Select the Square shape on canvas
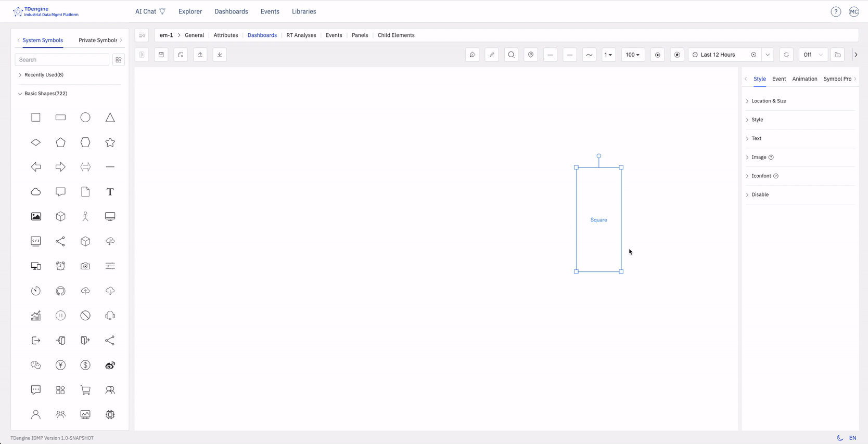The image size is (868, 444). (x=598, y=219)
